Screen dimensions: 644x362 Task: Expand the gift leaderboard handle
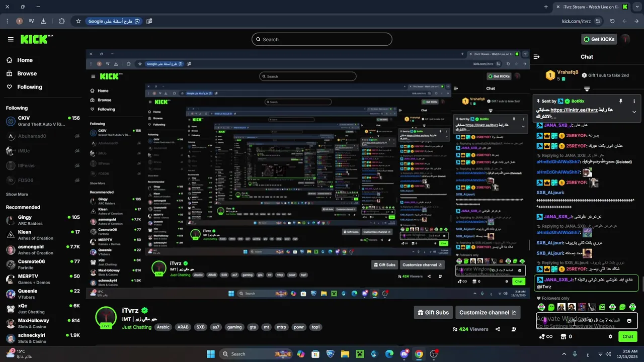587,89
